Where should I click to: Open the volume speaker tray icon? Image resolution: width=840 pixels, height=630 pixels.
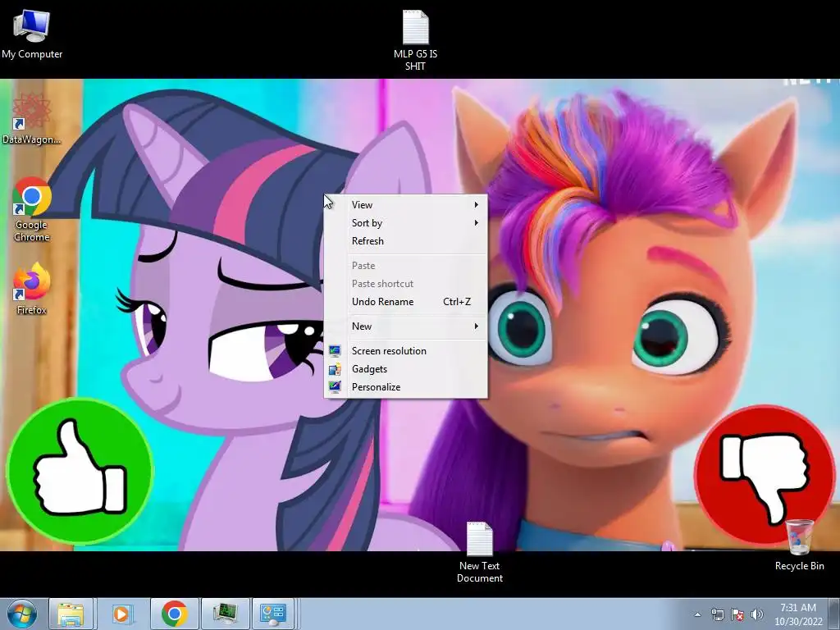pos(756,614)
